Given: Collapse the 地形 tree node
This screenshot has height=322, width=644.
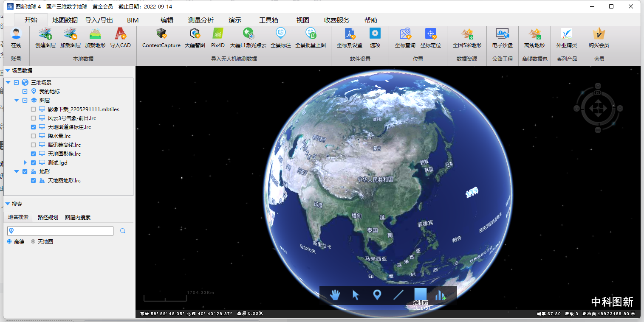Looking at the screenshot, I should tap(17, 172).
